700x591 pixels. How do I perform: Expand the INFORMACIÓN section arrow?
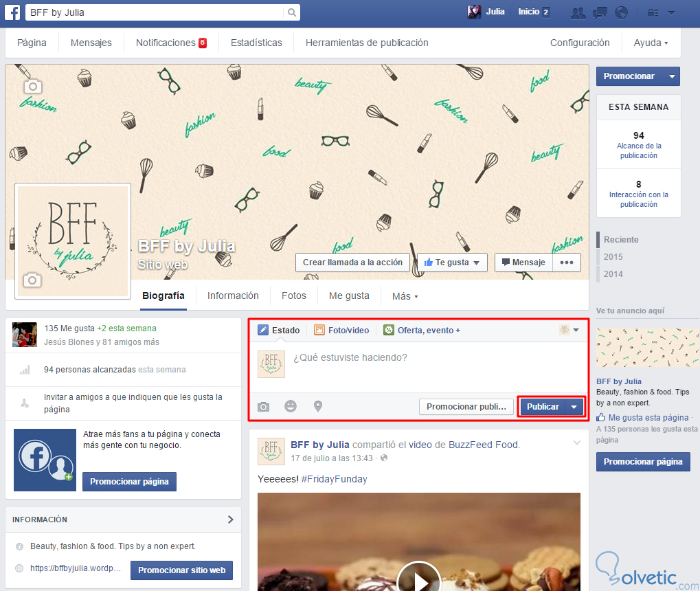point(230,520)
